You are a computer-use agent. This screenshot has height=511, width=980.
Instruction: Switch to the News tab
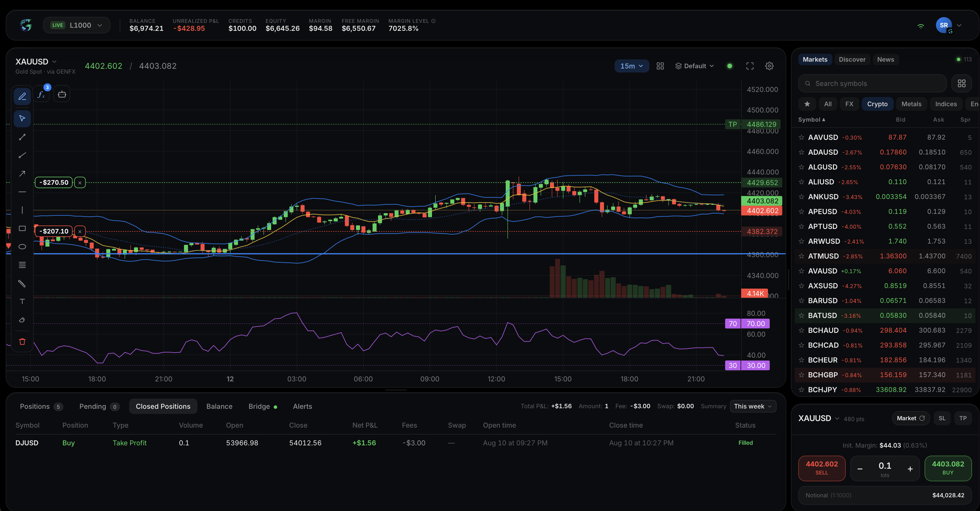(885, 60)
